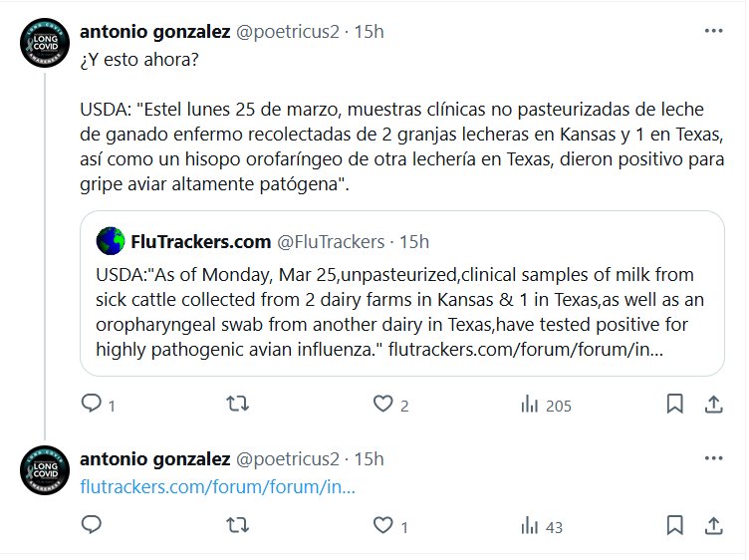749x560 pixels.
Task: Reply to the second tweet with link
Action: tap(92, 524)
